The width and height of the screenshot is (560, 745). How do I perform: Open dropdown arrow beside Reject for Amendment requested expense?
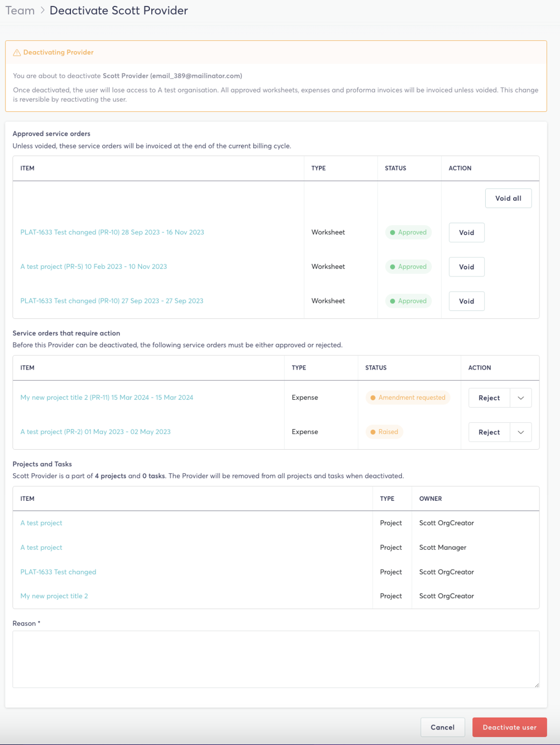pyautogui.click(x=520, y=398)
